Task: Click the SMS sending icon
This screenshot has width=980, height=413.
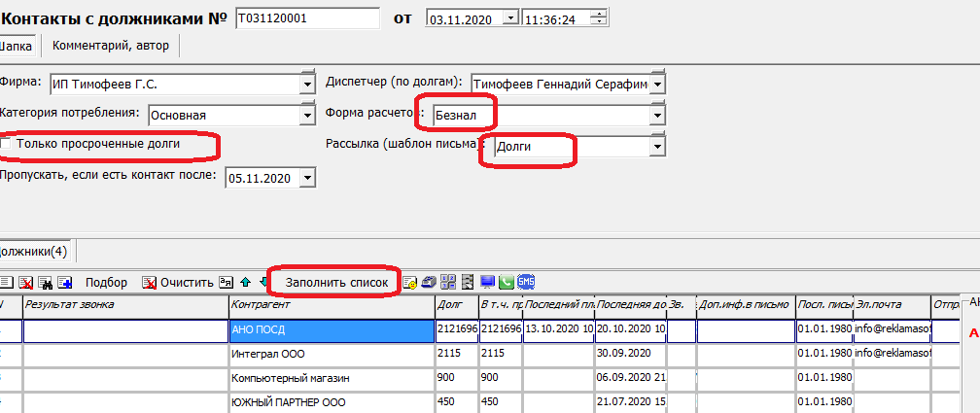Action: [526, 282]
